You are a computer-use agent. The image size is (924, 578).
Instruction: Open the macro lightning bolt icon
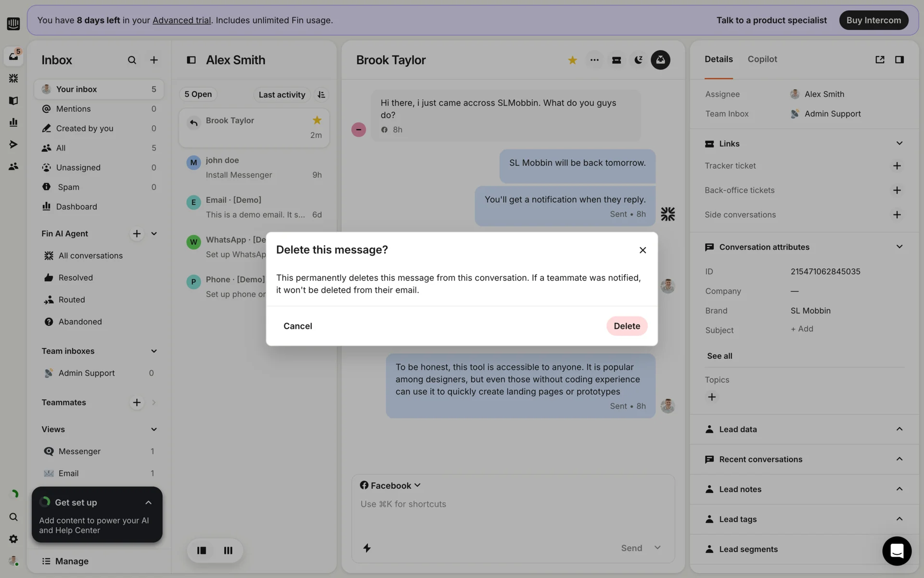pos(367,548)
